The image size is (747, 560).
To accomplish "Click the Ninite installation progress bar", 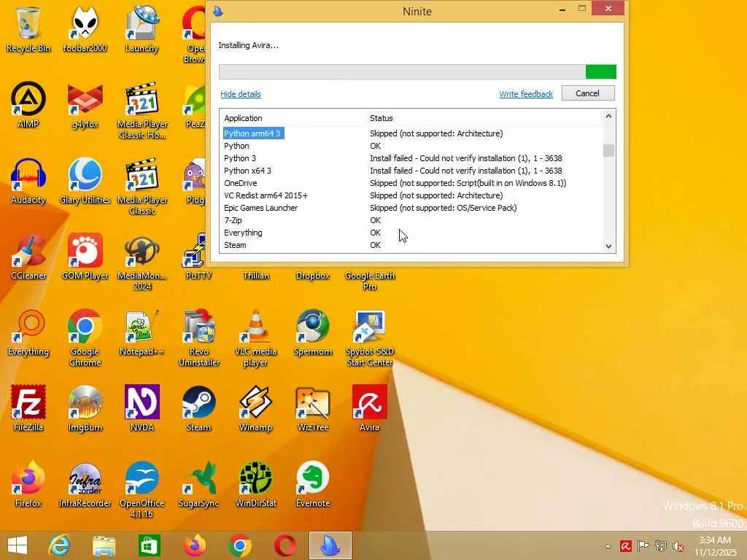I will tap(417, 72).
